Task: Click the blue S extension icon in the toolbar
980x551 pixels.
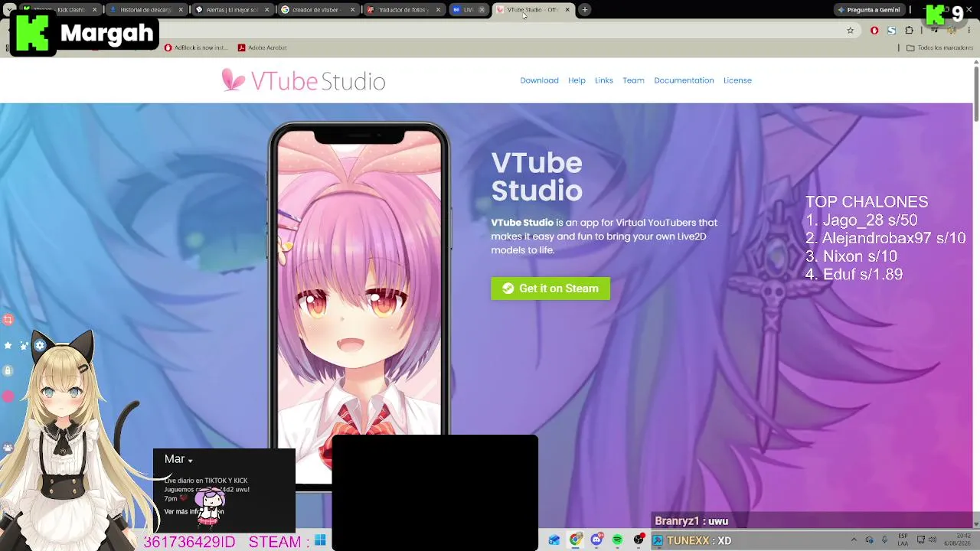Action: pyautogui.click(x=891, y=31)
